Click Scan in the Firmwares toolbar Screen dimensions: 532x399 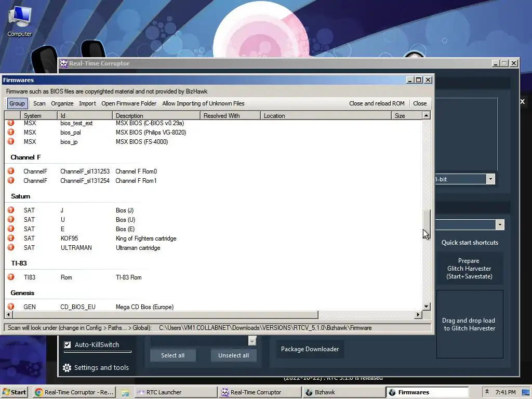39,103
